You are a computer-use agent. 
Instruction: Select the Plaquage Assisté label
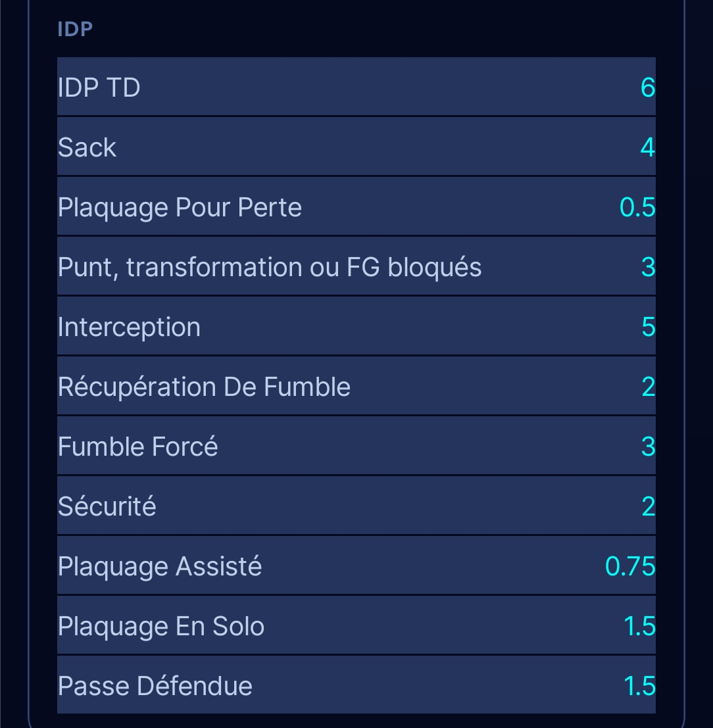160,566
